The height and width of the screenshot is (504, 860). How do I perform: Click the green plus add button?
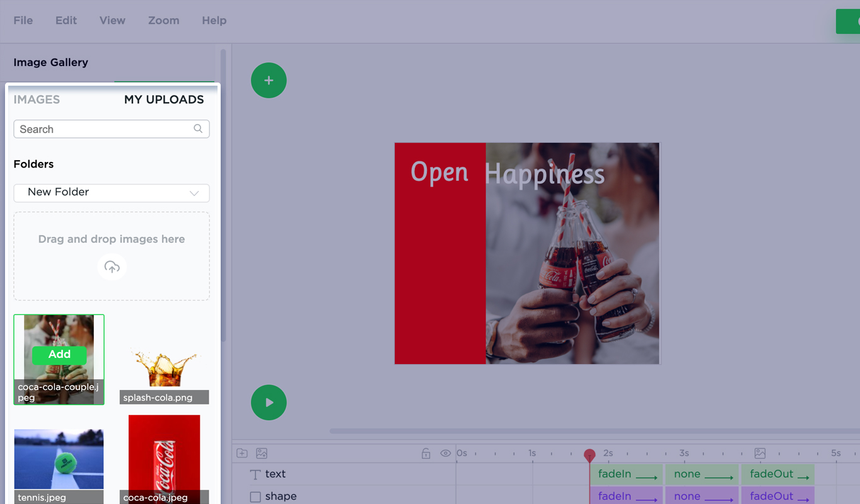(269, 81)
